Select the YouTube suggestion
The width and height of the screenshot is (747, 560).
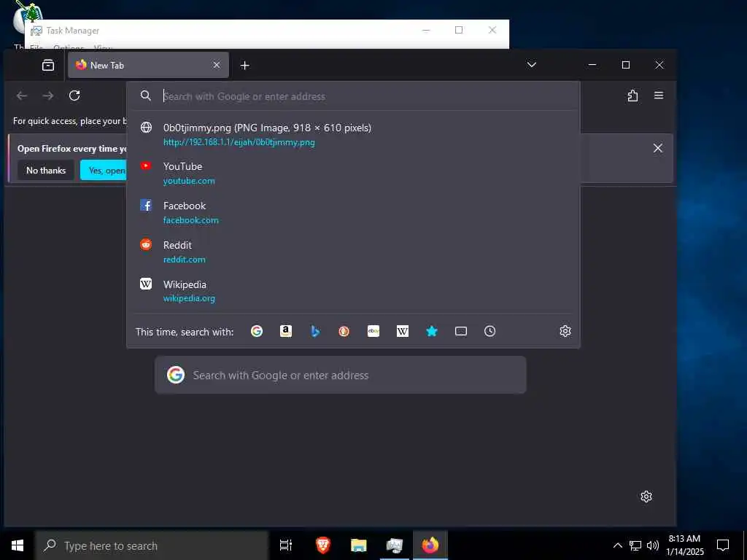354,174
